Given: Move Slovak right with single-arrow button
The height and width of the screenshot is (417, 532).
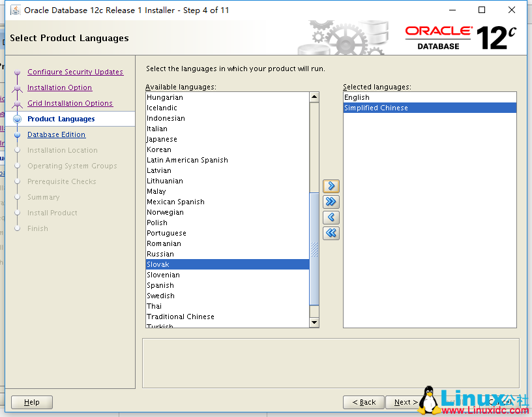Looking at the screenshot, I should 331,186.
